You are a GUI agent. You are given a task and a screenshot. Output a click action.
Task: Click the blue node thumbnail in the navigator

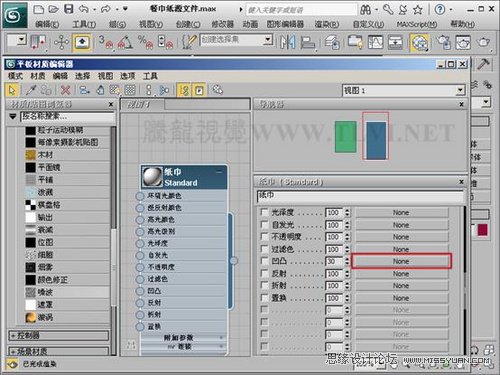point(376,140)
